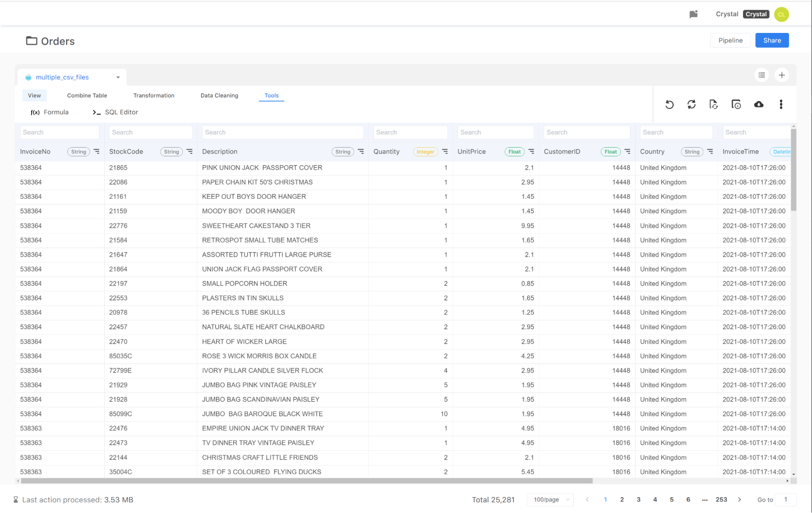Click the flag announcement icon
The height and width of the screenshot is (513, 812).
(693, 14)
